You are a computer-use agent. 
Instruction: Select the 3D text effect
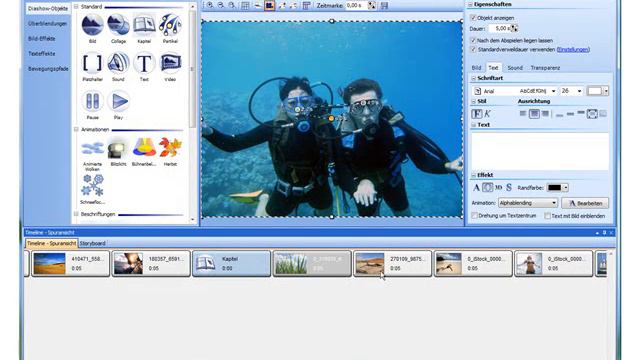pos(498,188)
